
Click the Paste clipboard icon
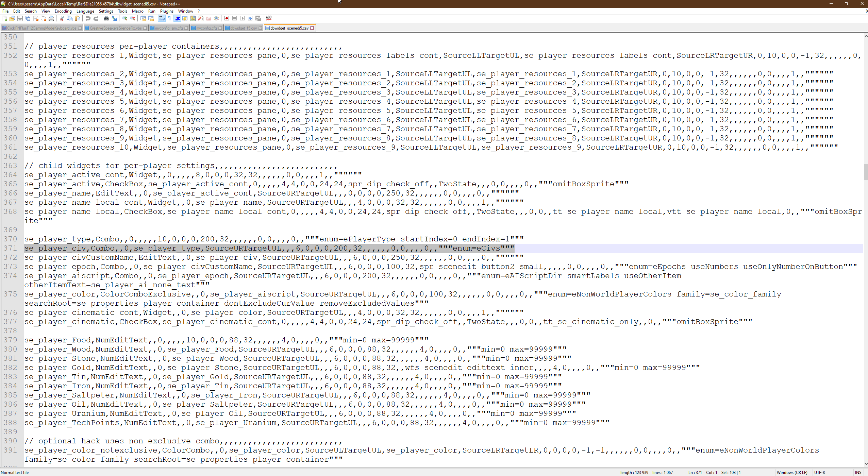pos(78,18)
